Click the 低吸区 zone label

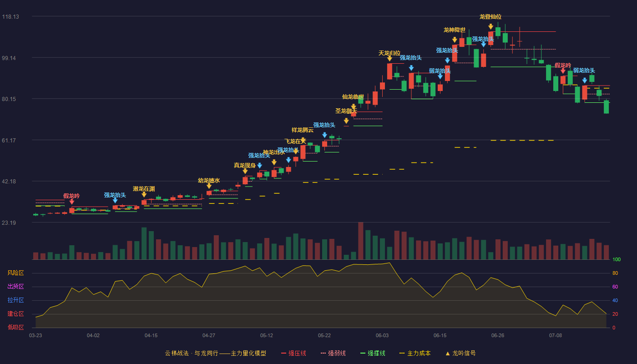(15, 327)
